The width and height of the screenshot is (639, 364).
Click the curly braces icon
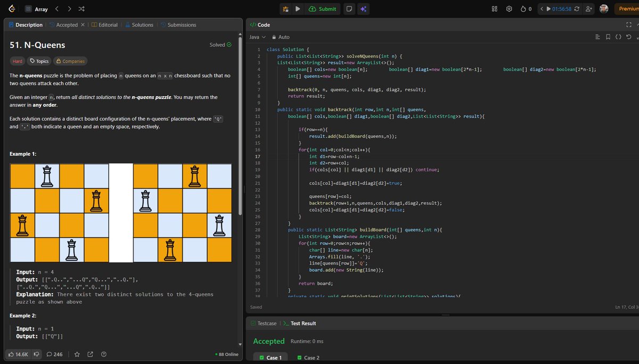point(618,37)
